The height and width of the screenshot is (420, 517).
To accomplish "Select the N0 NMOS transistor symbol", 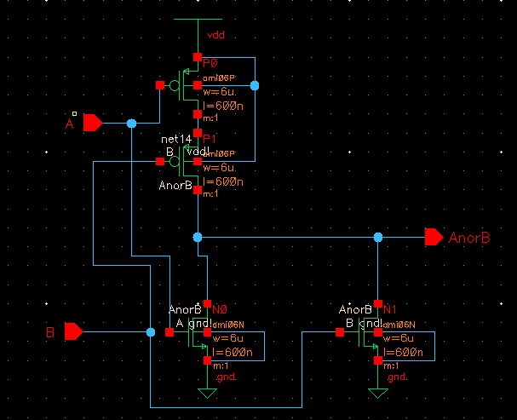I will tap(198, 332).
